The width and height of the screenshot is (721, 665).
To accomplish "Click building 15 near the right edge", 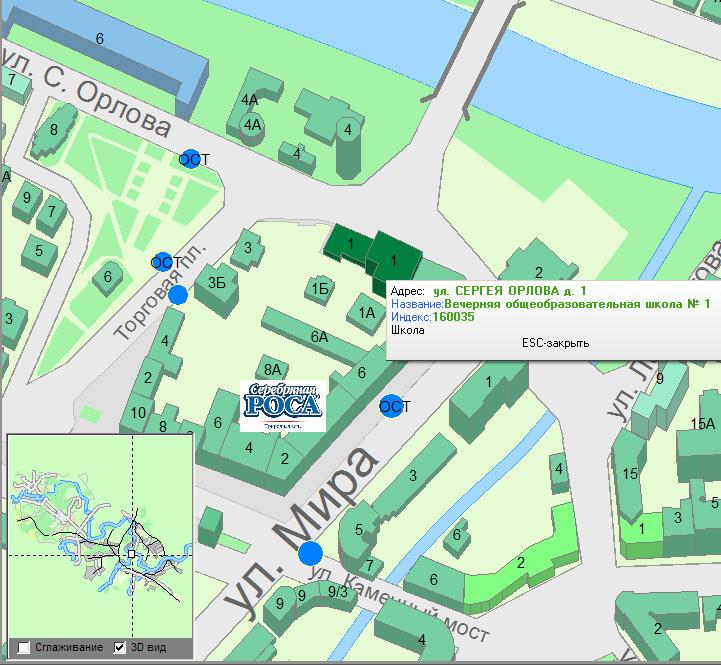I will (630, 473).
